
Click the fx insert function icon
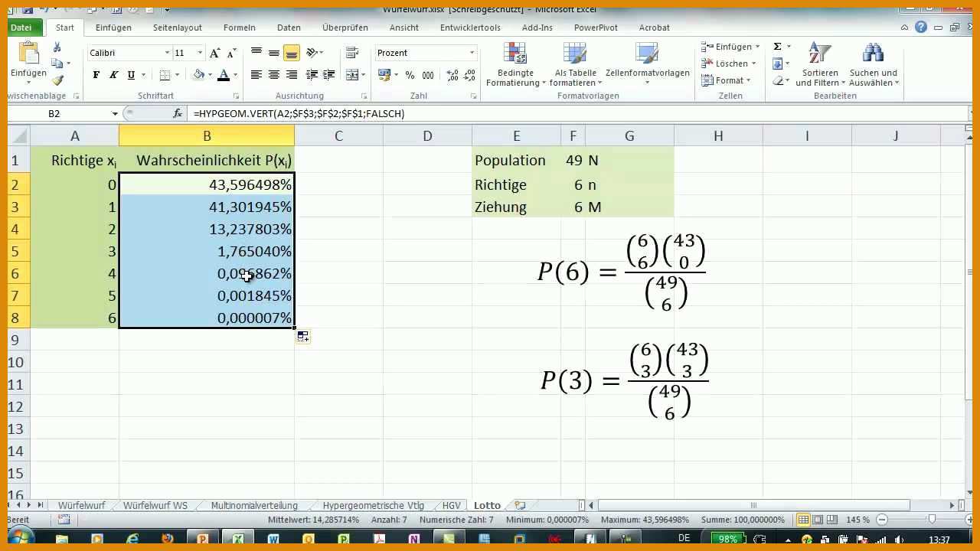pos(178,113)
